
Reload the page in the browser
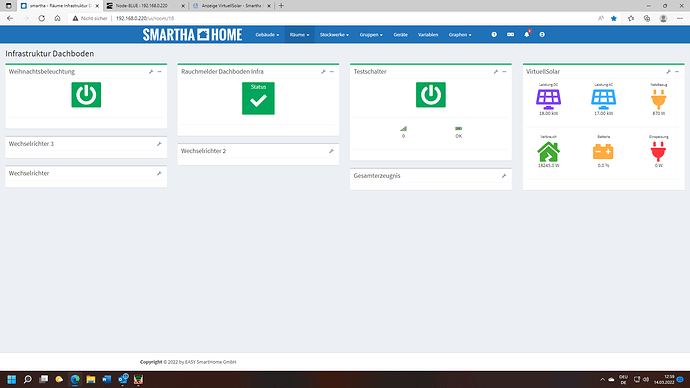tap(41, 18)
